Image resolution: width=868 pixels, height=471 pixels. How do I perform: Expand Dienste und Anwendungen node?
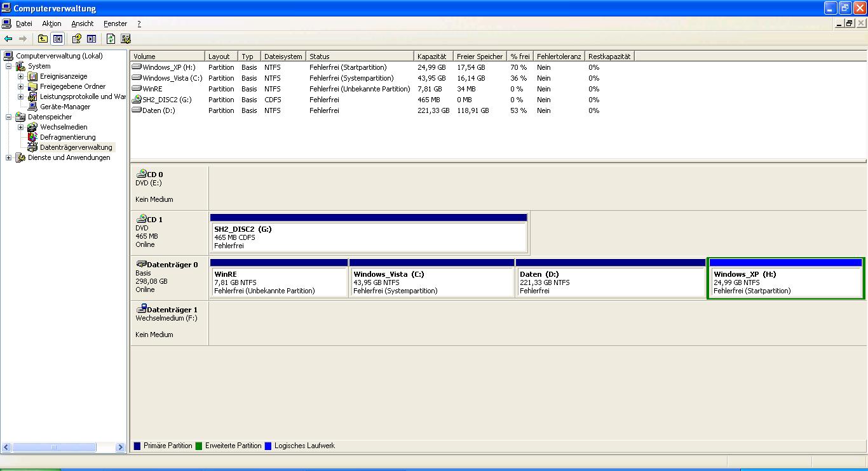(9, 157)
